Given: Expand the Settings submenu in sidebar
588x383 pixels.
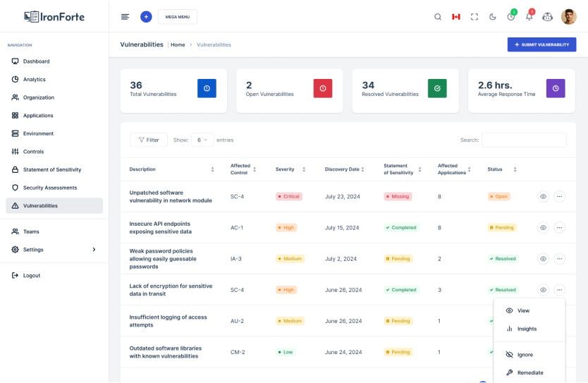Looking at the screenshot, I should click(x=94, y=250).
